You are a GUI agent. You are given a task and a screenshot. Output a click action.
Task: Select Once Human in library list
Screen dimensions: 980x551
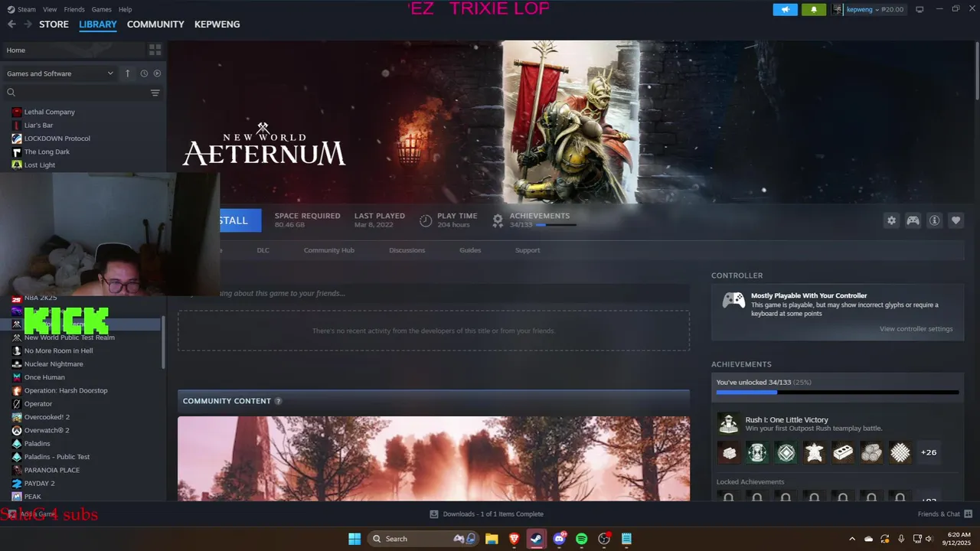pos(44,377)
